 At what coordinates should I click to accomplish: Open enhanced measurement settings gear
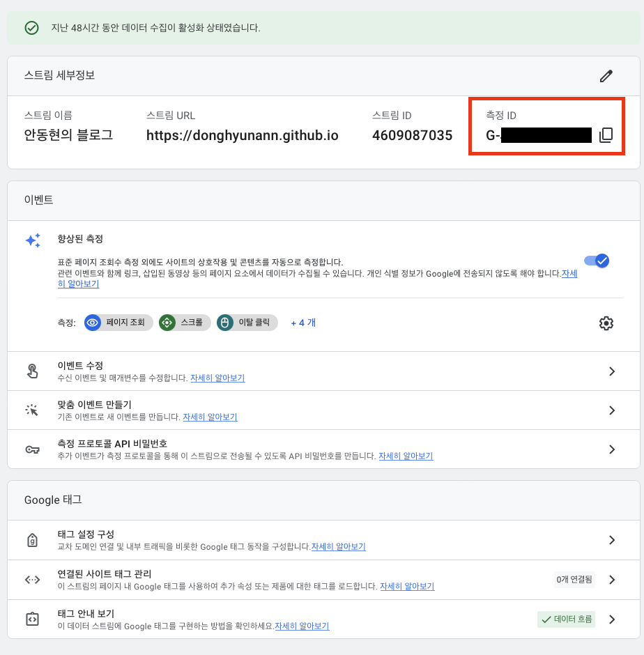[606, 323]
